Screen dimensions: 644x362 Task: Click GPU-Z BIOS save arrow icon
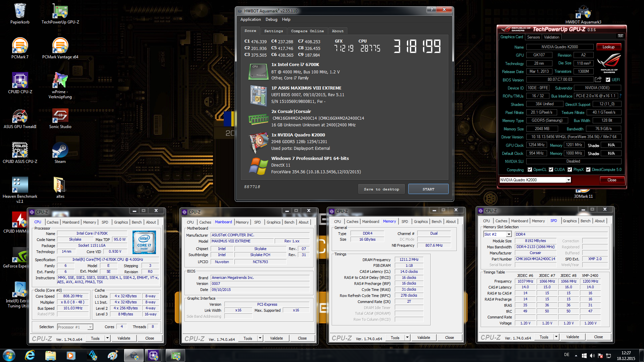(x=598, y=79)
